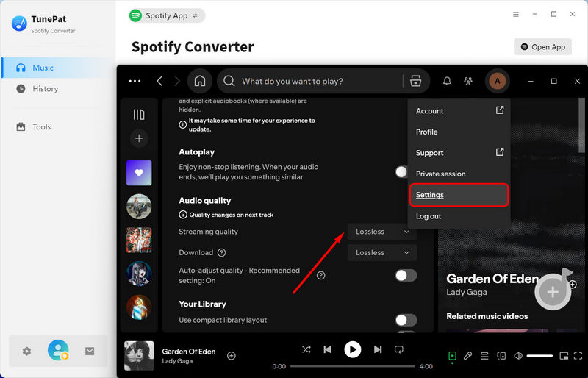The width and height of the screenshot is (588, 378).
Task: Click help icon beside Auto-adjust quality
Action: [x=321, y=276]
